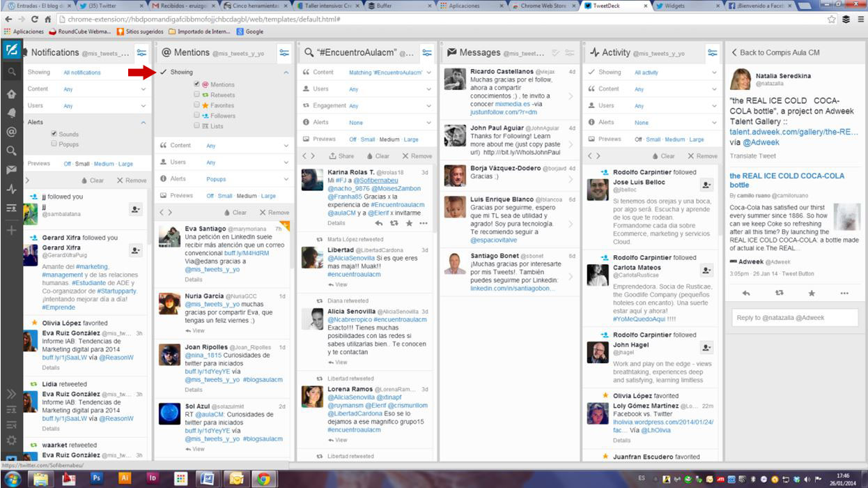Click follow button next to Gerard Xifra
Viewport: 868px width, 488px height.
(x=135, y=250)
